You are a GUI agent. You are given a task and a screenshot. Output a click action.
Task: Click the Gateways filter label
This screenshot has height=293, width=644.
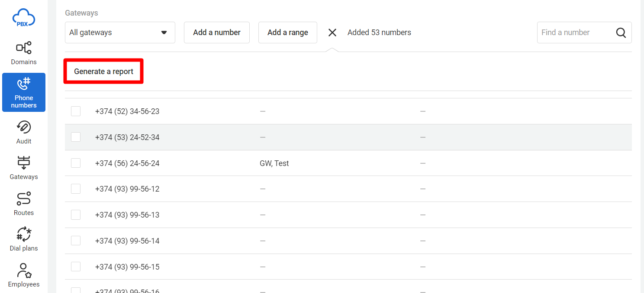pyautogui.click(x=81, y=13)
